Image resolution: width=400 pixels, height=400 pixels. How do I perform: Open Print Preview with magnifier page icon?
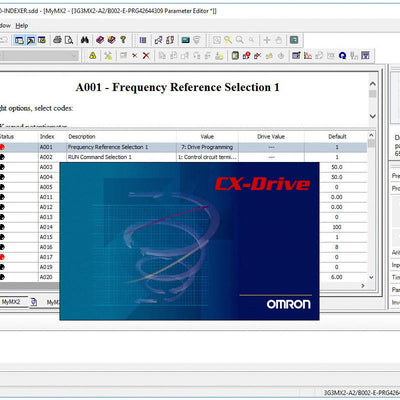pyautogui.click(x=69, y=40)
